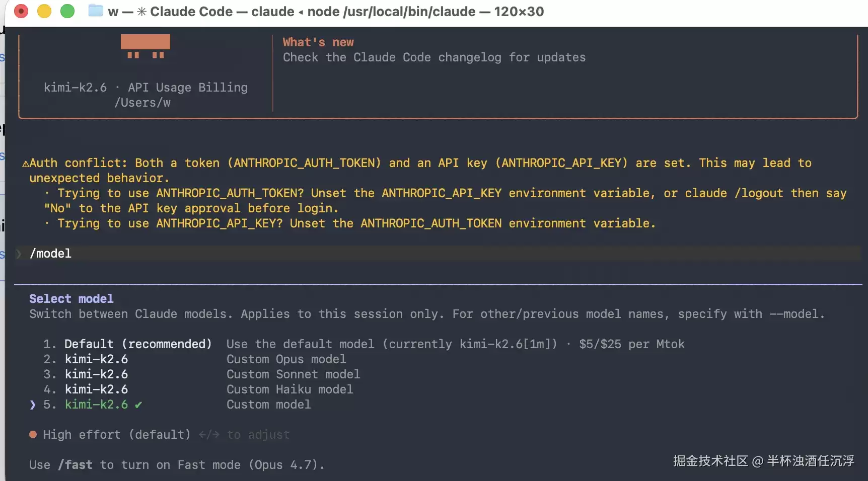Click the Select model heading
The image size is (868, 481).
[x=71, y=299]
